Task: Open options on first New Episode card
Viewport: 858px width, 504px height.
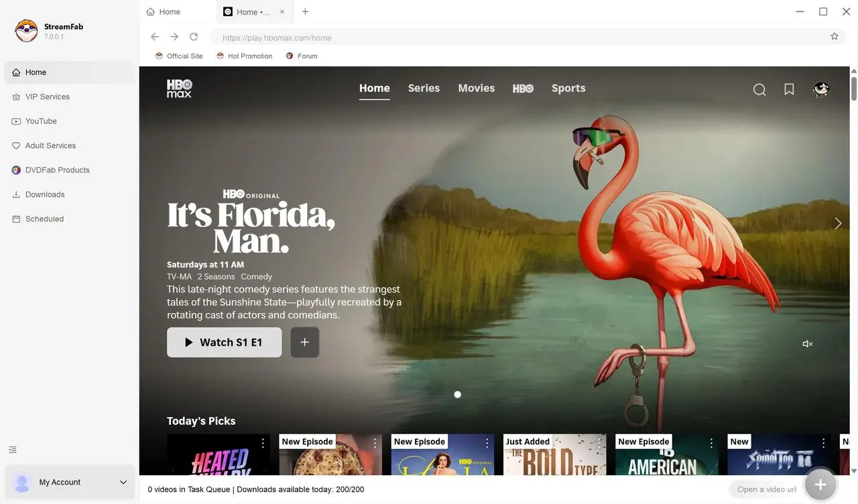Action: (x=375, y=444)
